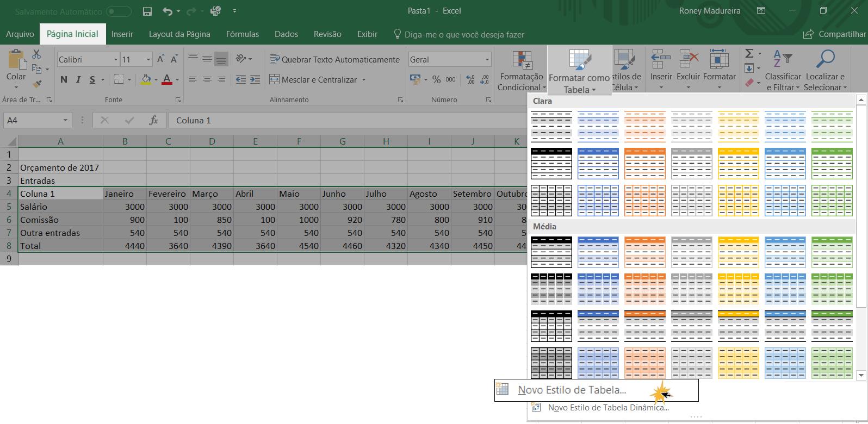This screenshot has width=868, height=424.
Task: Click the Formatar cells button
Action: (719, 70)
